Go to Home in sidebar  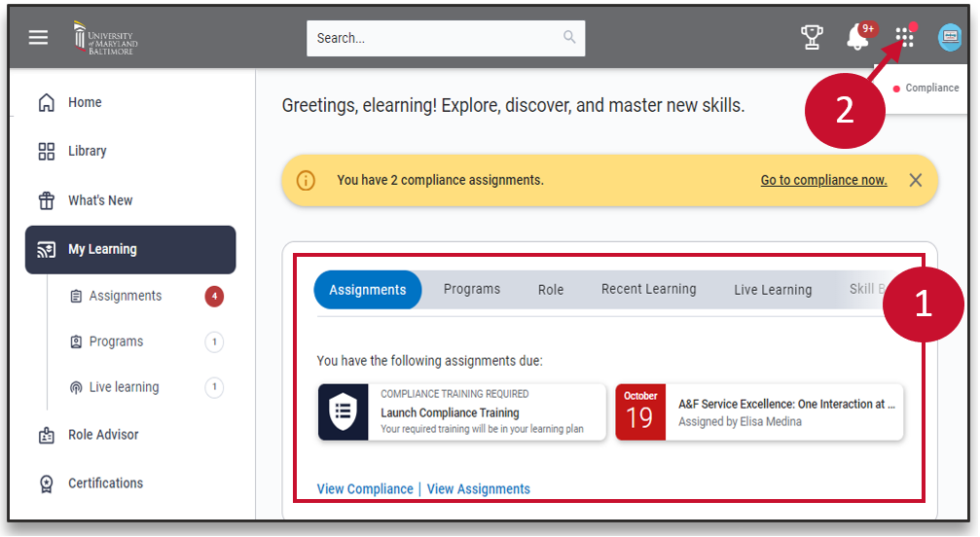[85, 102]
